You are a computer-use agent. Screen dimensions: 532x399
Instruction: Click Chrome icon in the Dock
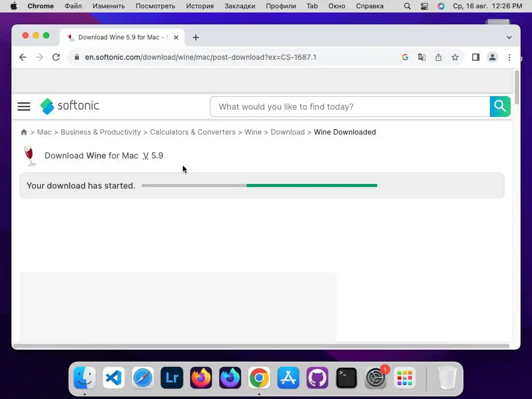pyautogui.click(x=259, y=377)
